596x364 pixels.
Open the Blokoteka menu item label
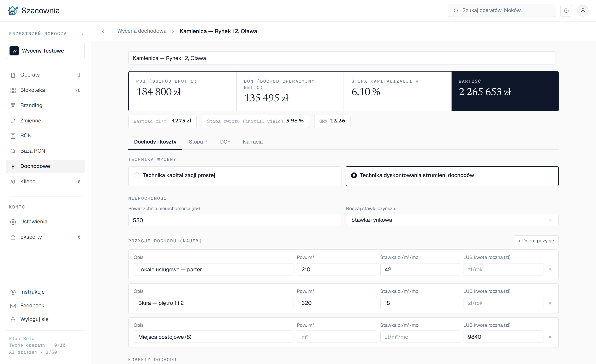pos(33,90)
